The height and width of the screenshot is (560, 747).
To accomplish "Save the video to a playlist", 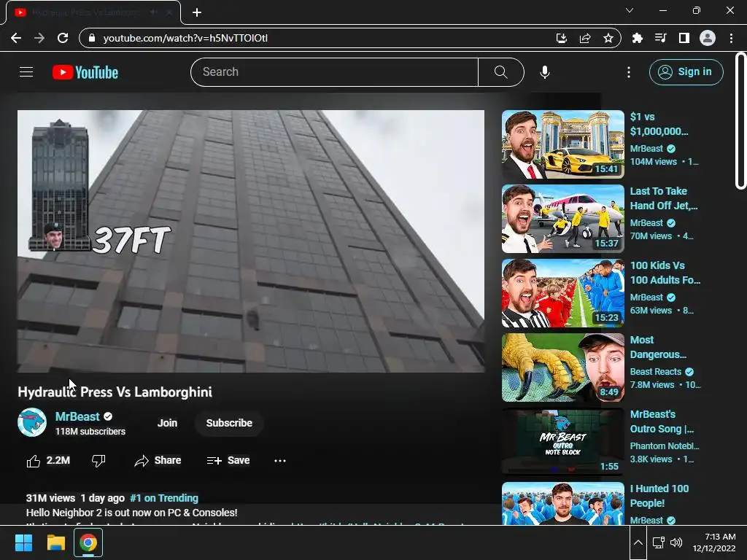I will [x=228, y=461].
